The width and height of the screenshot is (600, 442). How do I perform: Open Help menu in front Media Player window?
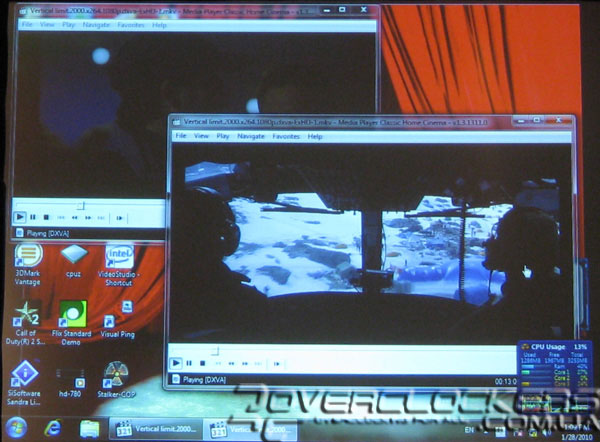point(315,137)
